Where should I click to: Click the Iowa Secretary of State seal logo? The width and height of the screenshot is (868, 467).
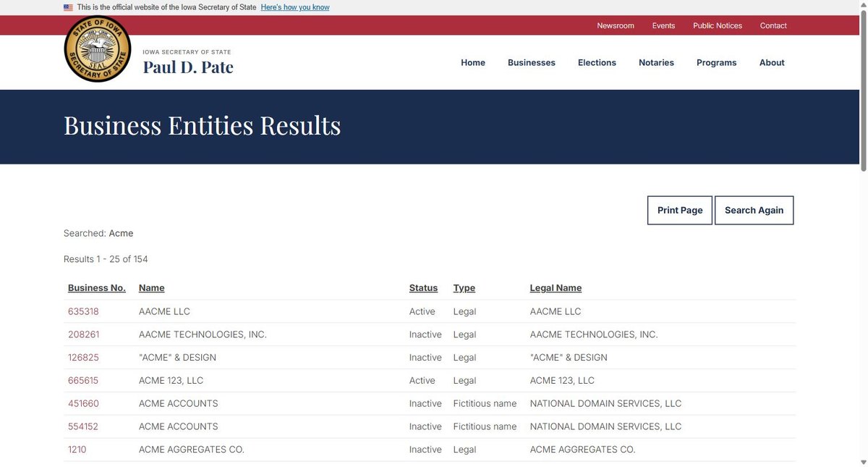98,49
